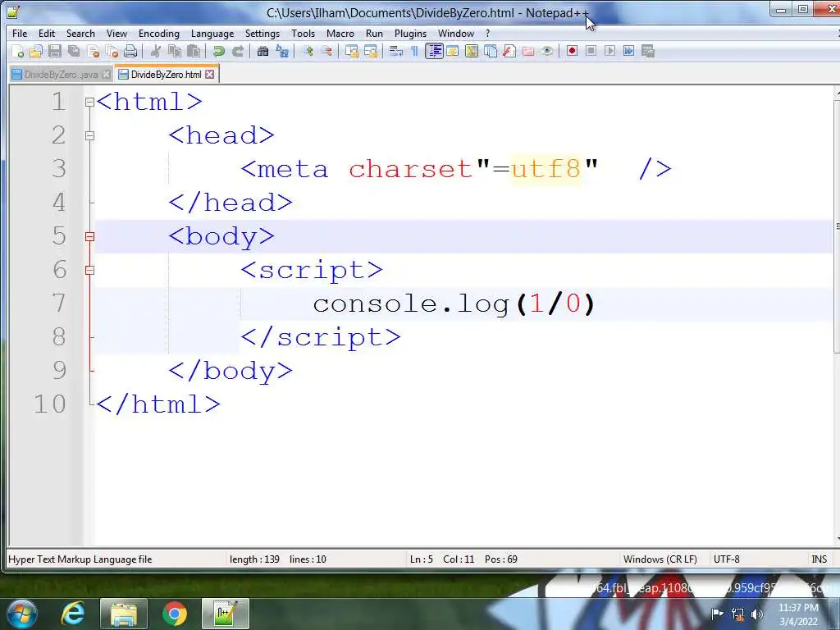Open the Settings menu

click(x=262, y=33)
